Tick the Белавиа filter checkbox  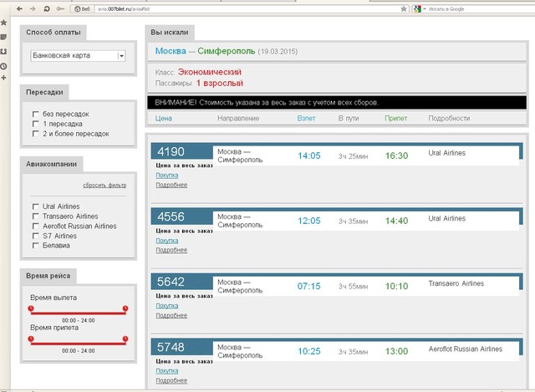pyautogui.click(x=35, y=246)
